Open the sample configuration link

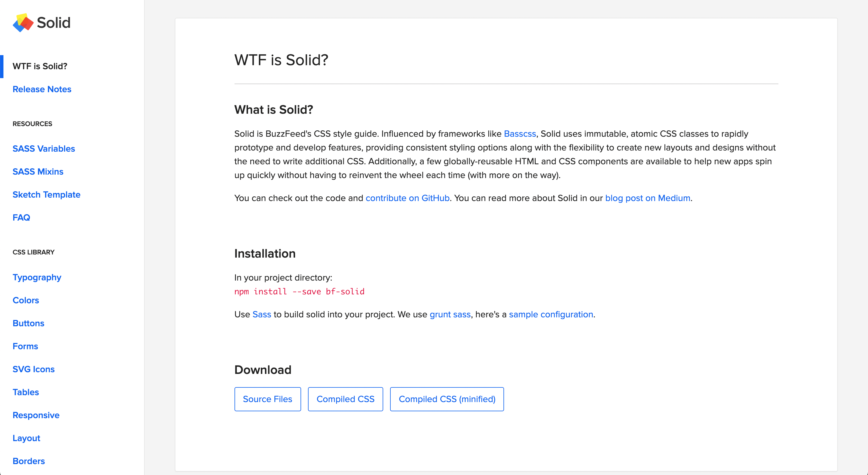click(x=551, y=314)
